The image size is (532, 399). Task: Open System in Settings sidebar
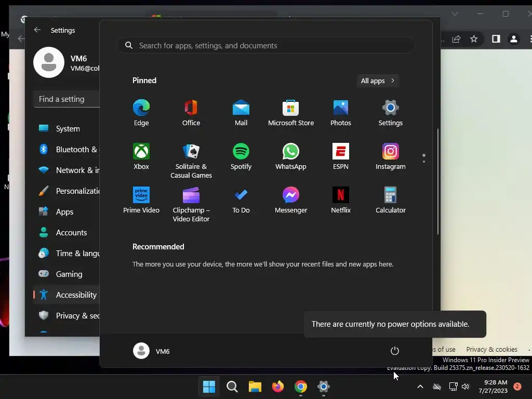tap(67, 129)
